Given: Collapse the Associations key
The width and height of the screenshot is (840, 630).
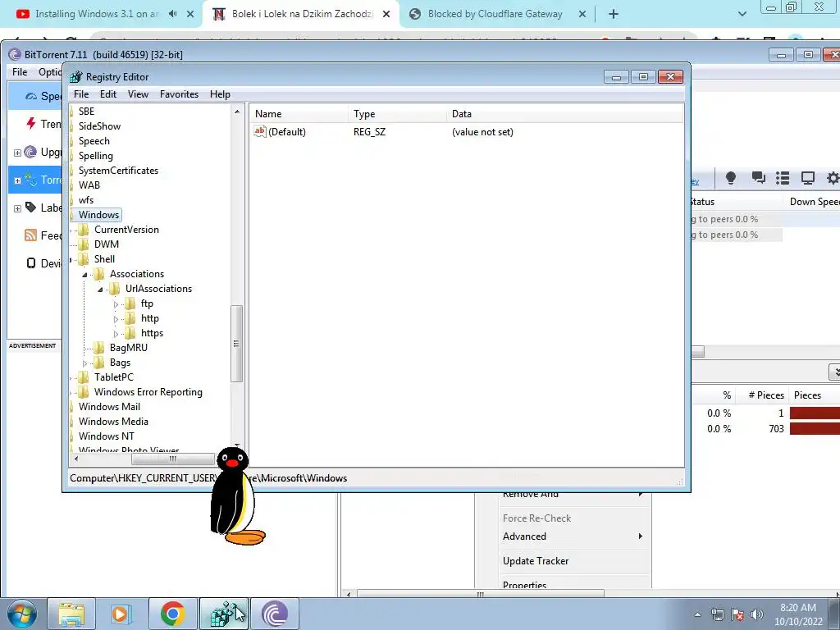Looking at the screenshot, I should pos(84,275).
